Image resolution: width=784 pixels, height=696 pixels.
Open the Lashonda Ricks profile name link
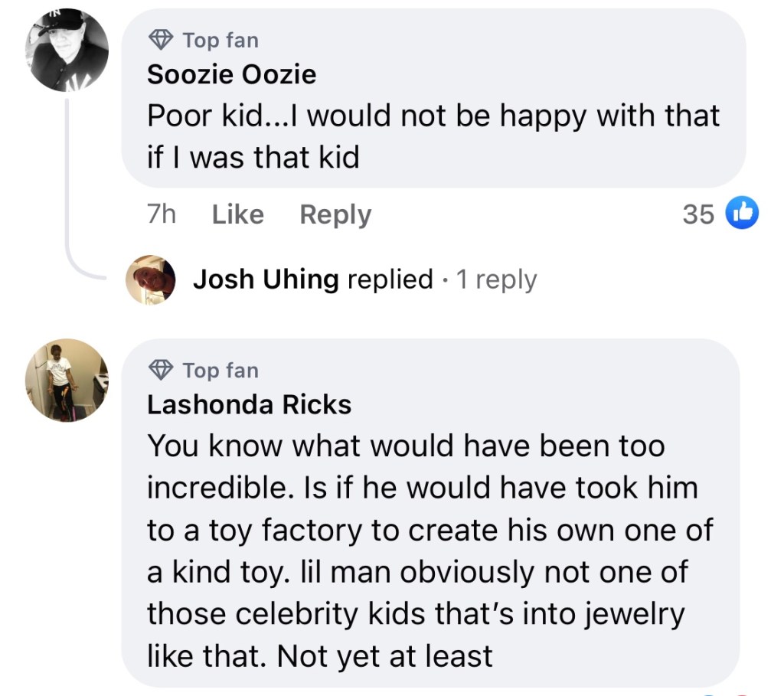click(249, 405)
